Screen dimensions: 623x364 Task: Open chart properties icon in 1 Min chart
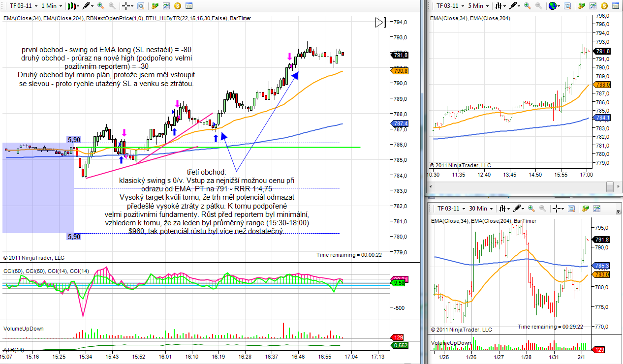[x=188, y=6]
